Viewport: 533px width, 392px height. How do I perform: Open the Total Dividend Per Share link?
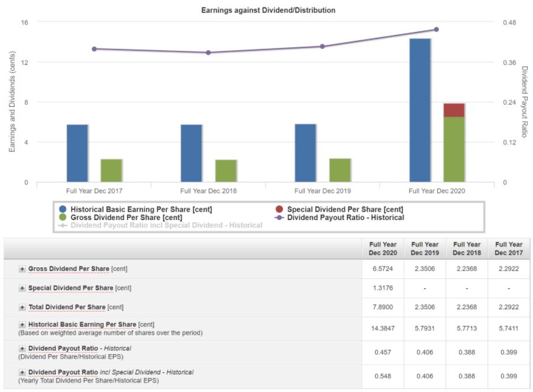click(x=67, y=307)
